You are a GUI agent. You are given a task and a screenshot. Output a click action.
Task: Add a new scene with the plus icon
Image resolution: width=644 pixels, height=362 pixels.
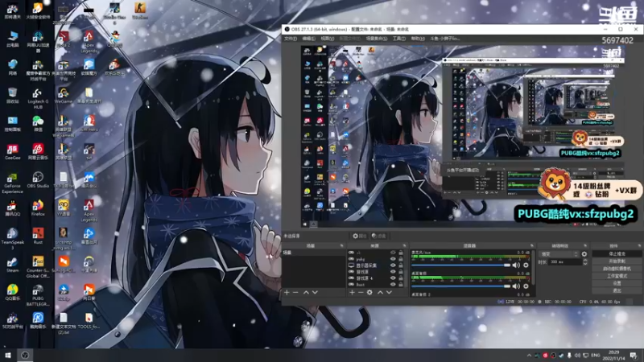tap(287, 292)
